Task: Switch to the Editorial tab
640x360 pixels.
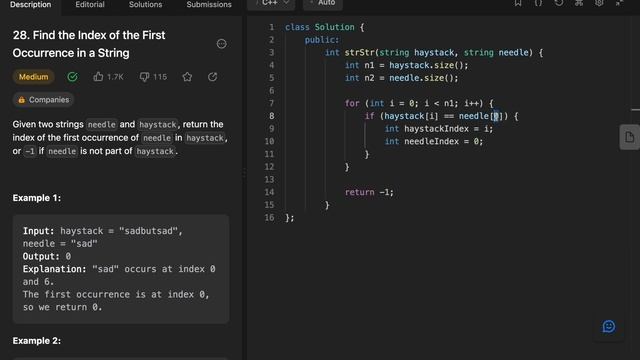Action: pos(90,5)
